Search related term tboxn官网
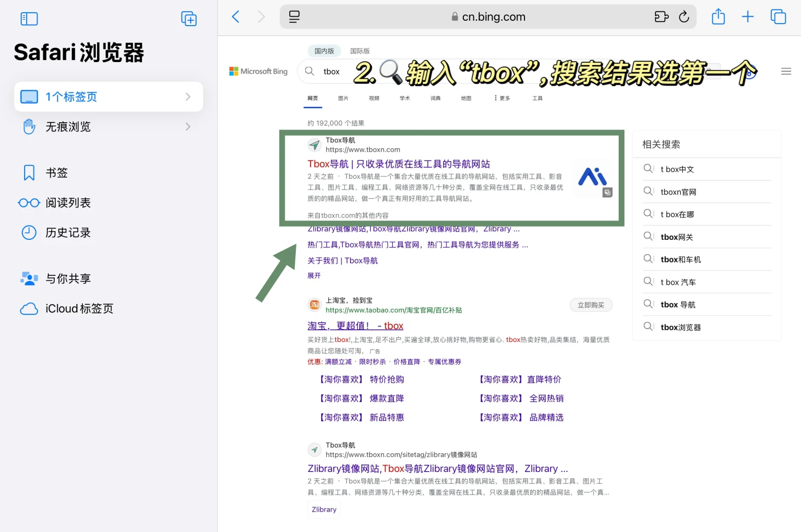The image size is (801, 532). coord(707,192)
